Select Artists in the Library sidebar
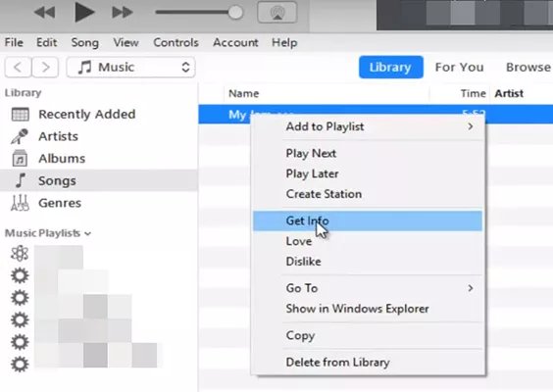This screenshot has height=392, width=553. click(58, 136)
